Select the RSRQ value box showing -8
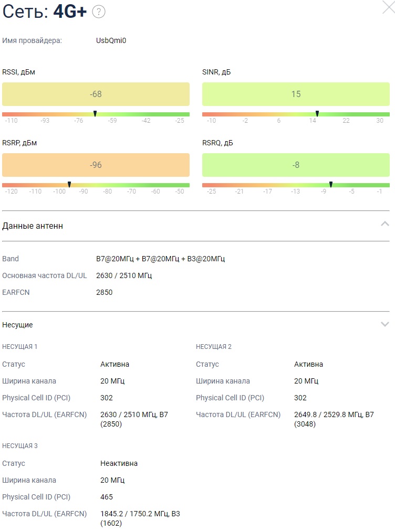Viewport: 395px width, 532px height. pyautogui.click(x=296, y=165)
